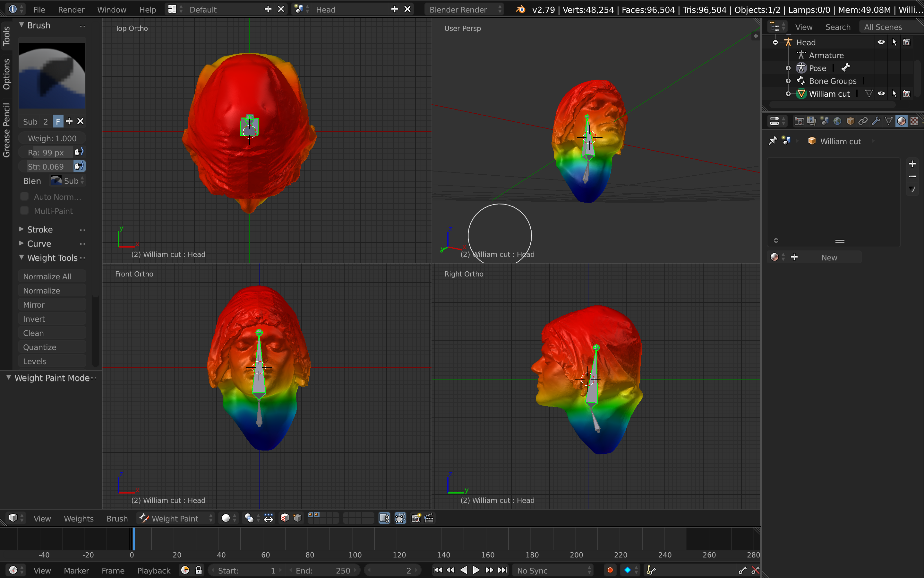Toggle face selection masking icon
924x578 pixels.
coord(285,518)
